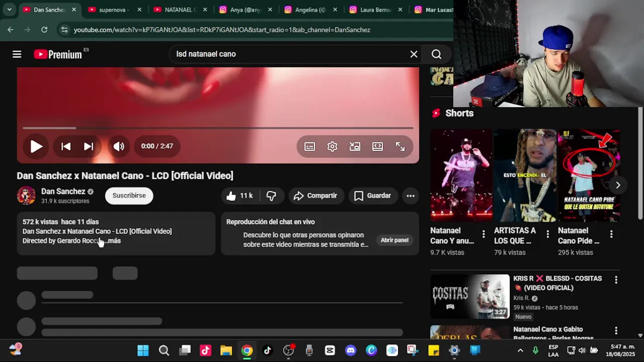Image resolution: width=644 pixels, height=362 pixels.
Task: Switch to the Anya Instagram tab
Action: pyautogui.click(x=245, y=10)
